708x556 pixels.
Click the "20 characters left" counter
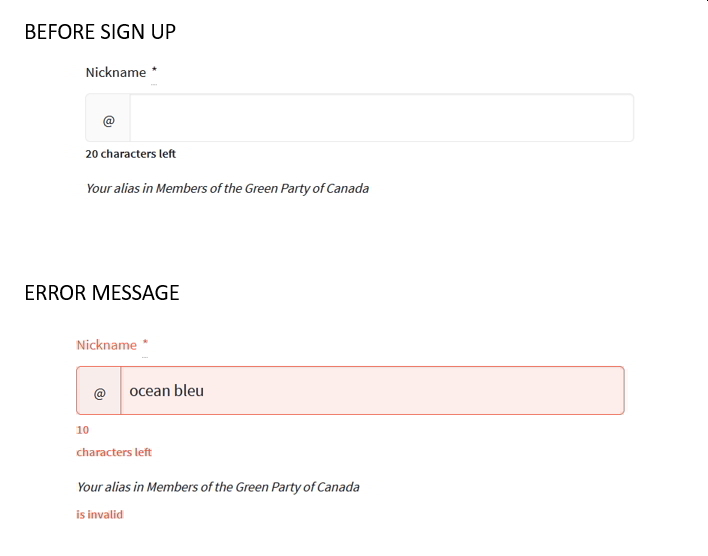[131, 154]
